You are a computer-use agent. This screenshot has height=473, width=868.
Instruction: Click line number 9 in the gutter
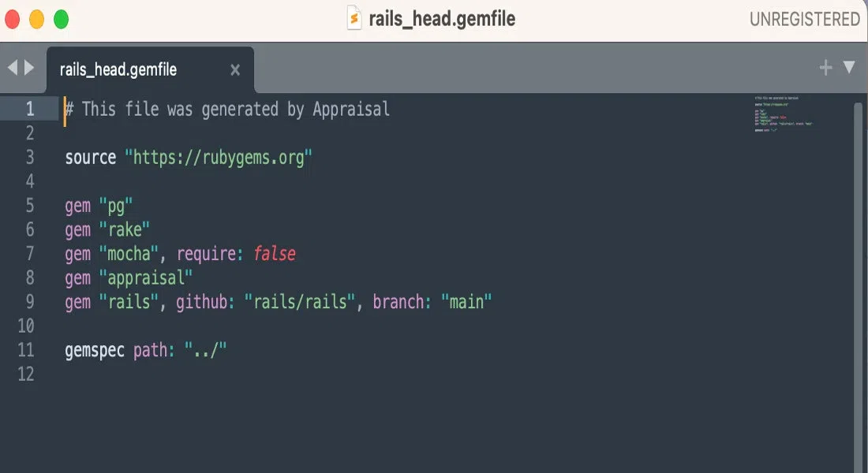click(x=30, y=301)
